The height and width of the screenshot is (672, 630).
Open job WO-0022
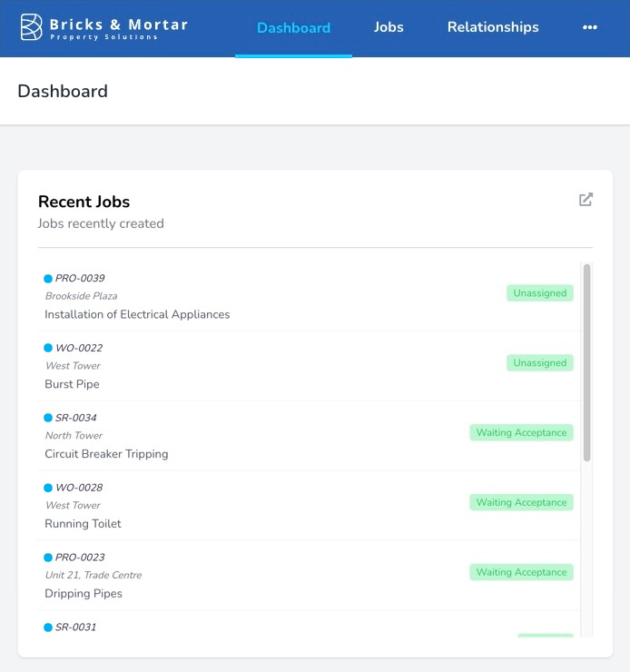[x=79, y=348]
